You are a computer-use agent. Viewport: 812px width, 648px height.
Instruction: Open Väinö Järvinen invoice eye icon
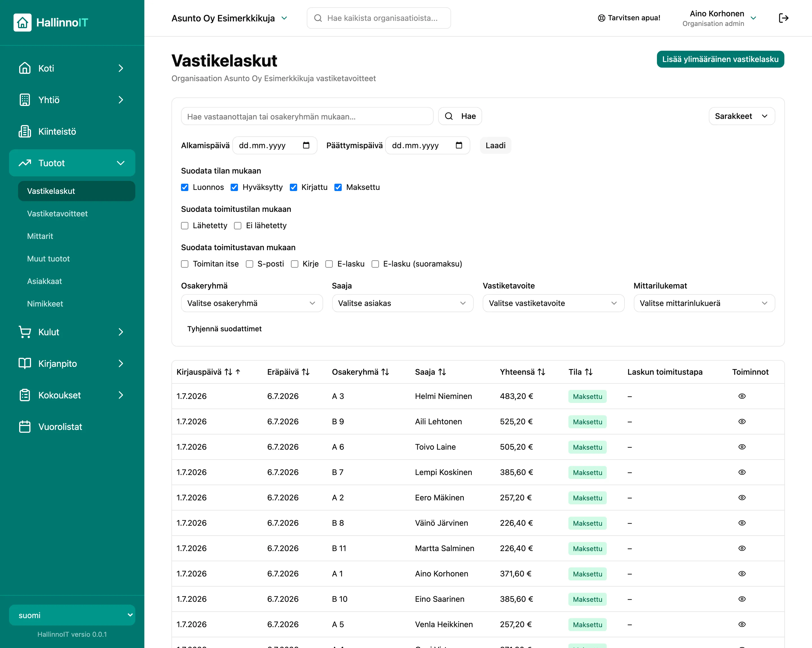[x=742, y=523]
